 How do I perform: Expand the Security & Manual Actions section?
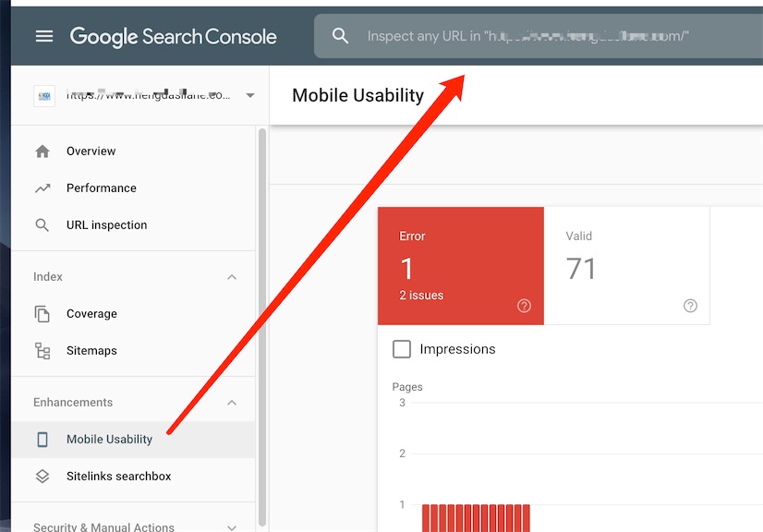232,527
